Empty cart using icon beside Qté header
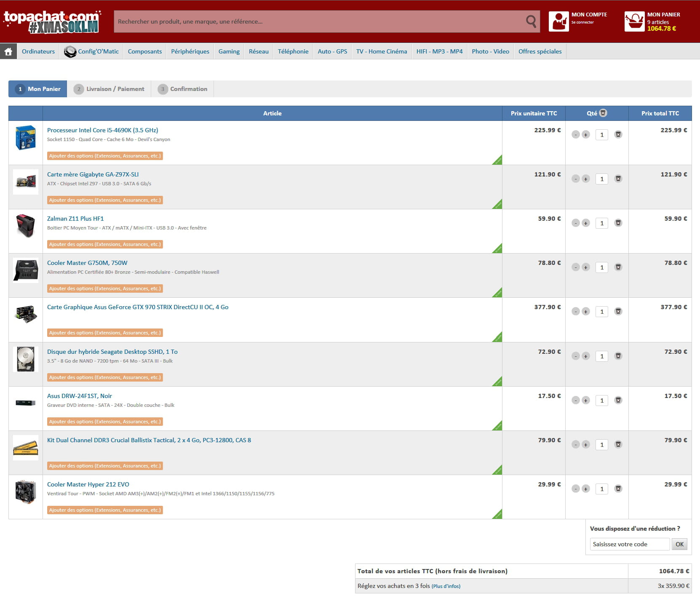The width and height of the screenshot is (700, 601). (x=603, y=113)
